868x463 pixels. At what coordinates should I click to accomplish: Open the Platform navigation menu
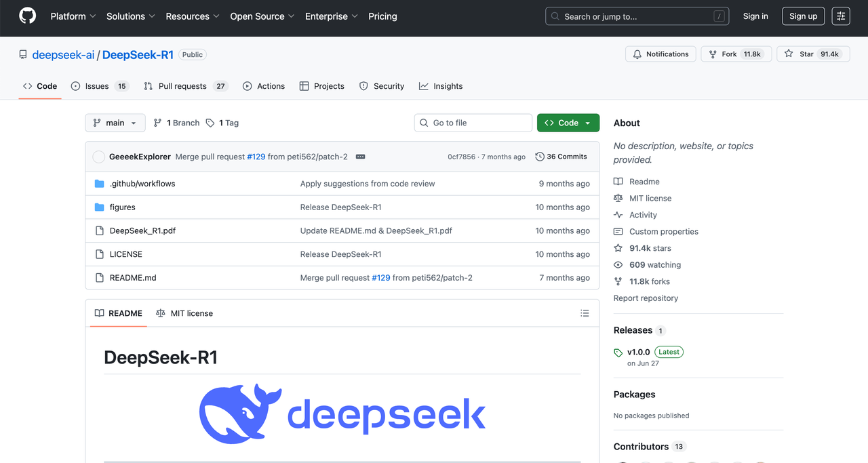[x=73, y=16]
